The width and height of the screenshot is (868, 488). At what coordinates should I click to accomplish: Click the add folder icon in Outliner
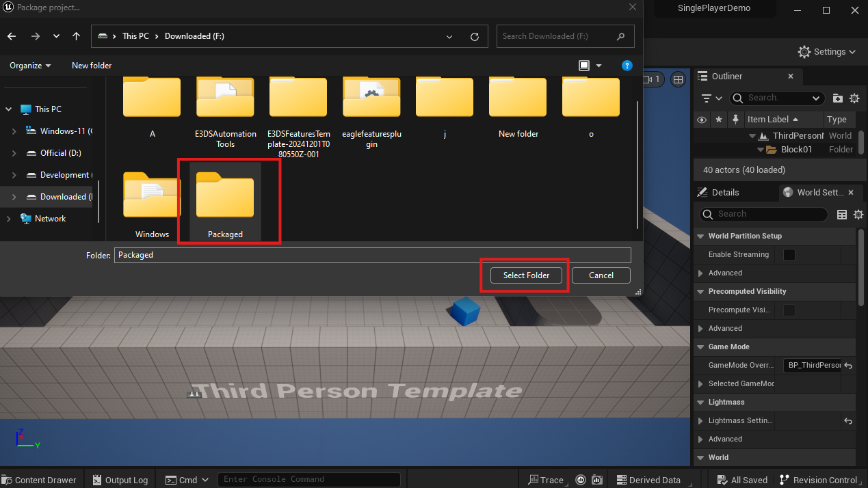pos(837,98)
